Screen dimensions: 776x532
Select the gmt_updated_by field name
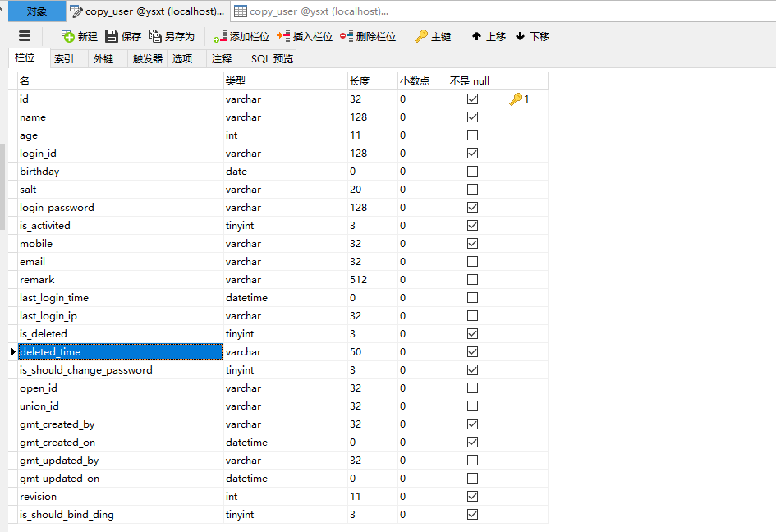[59, 461]
